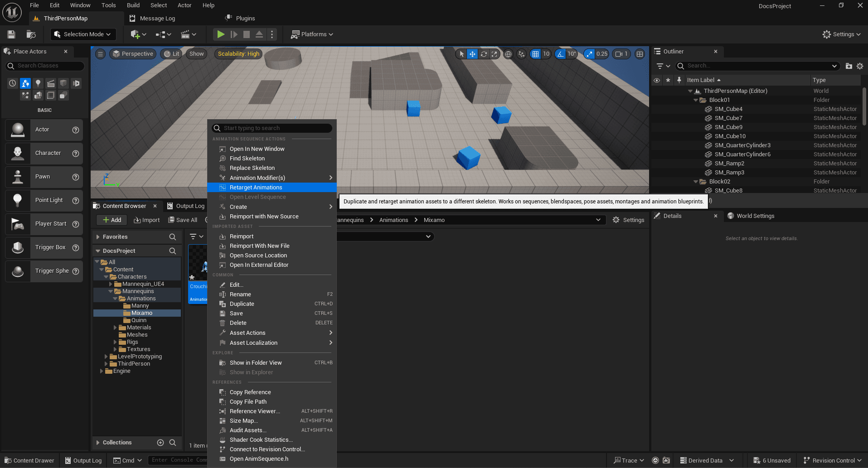Click the Import button in Content Browser
868x468 pixels.
coord(147,220)
